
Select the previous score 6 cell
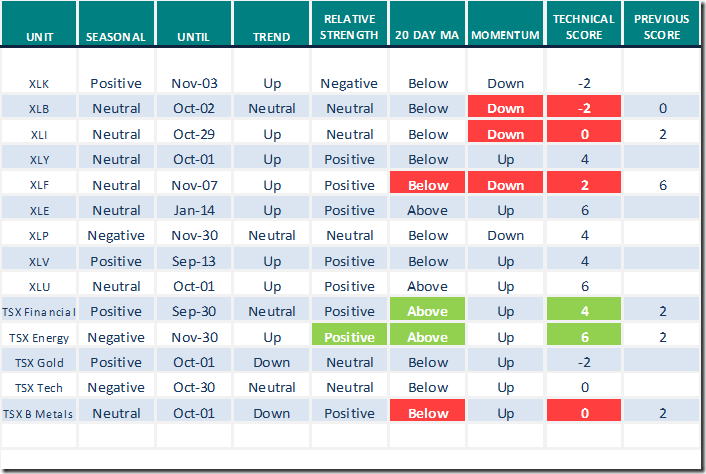[661, 185]
